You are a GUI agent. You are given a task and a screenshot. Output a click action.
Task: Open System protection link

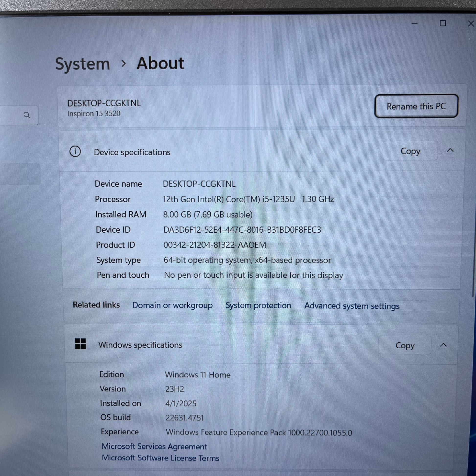point(259,306)
